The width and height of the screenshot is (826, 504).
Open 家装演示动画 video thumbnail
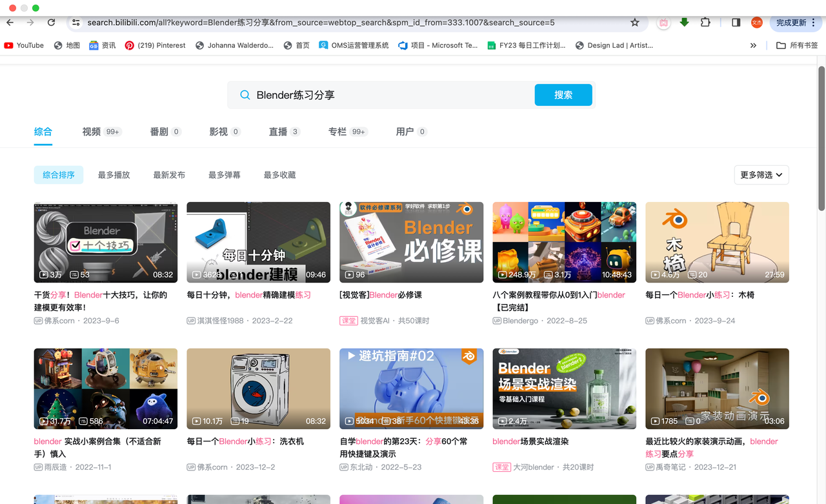click(x=717, y=388)
